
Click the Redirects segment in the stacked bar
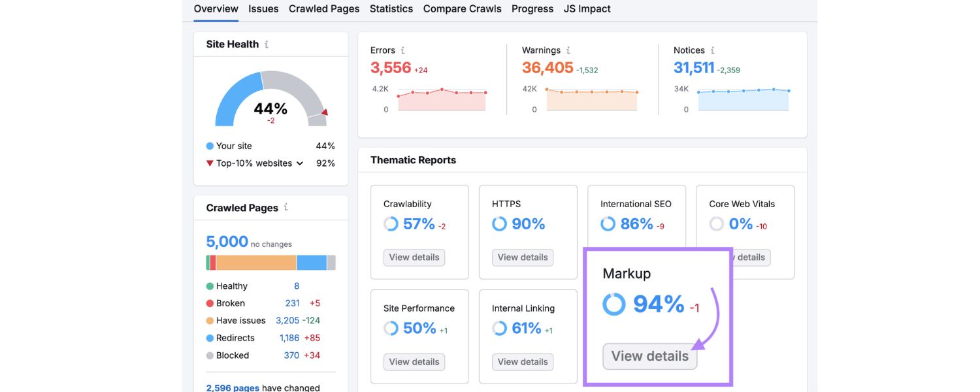(310, 262)
